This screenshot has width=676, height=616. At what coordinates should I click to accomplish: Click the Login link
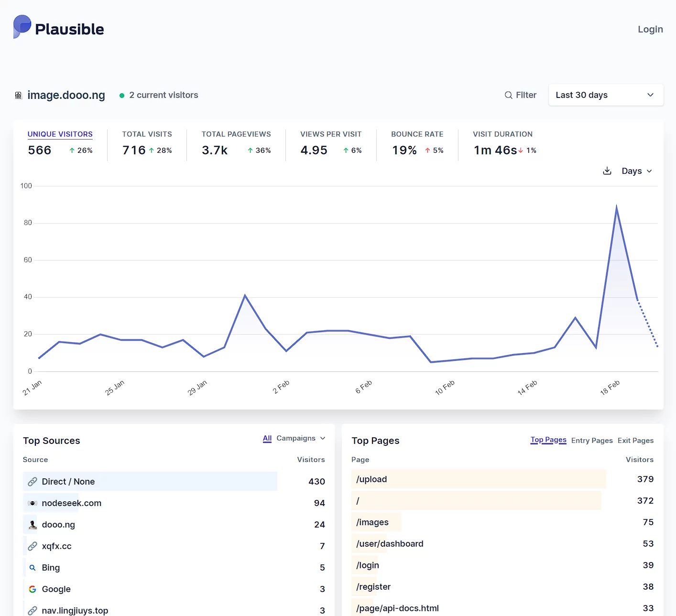click(x=650, y=29)
